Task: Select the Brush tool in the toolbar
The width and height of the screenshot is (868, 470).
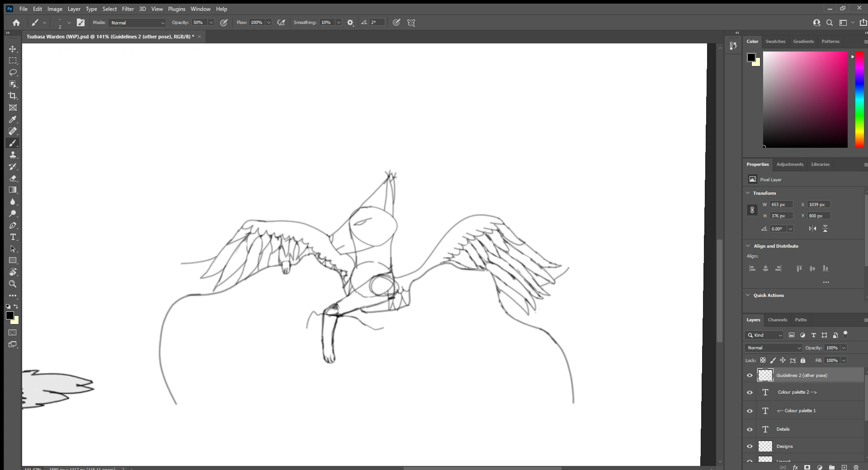Action: 13,143
